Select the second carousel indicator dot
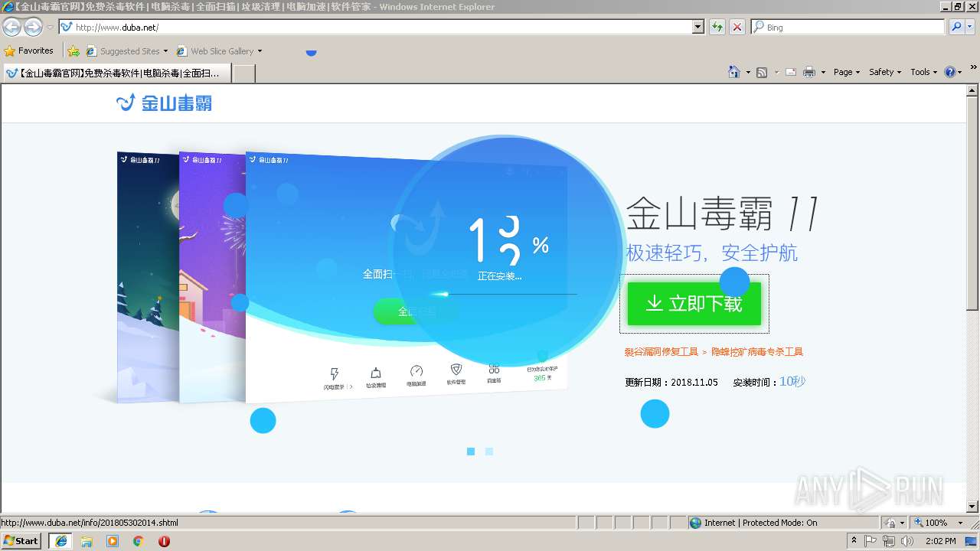 pos(489,452)
